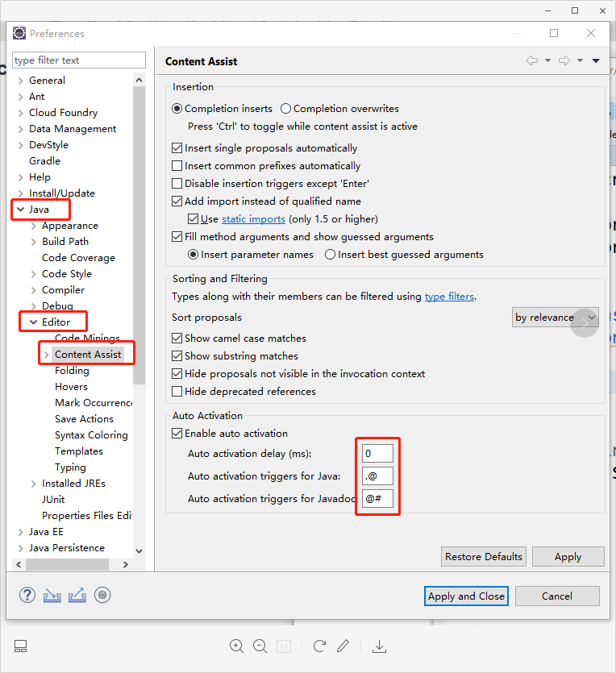Zoom in with the image viewer magnifier
The height and width of the screenshot is (673, 616).
tap(236, 646)
